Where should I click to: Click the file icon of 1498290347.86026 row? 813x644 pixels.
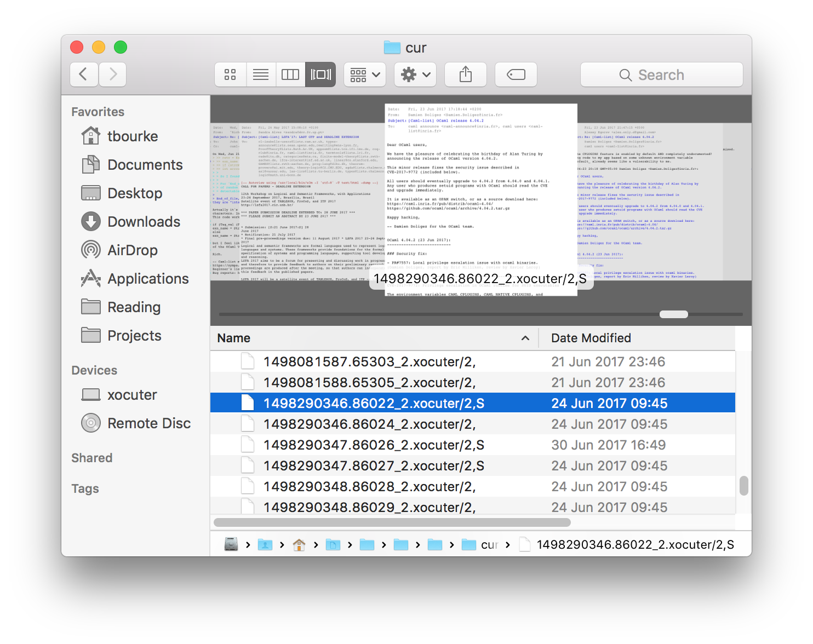248,445
